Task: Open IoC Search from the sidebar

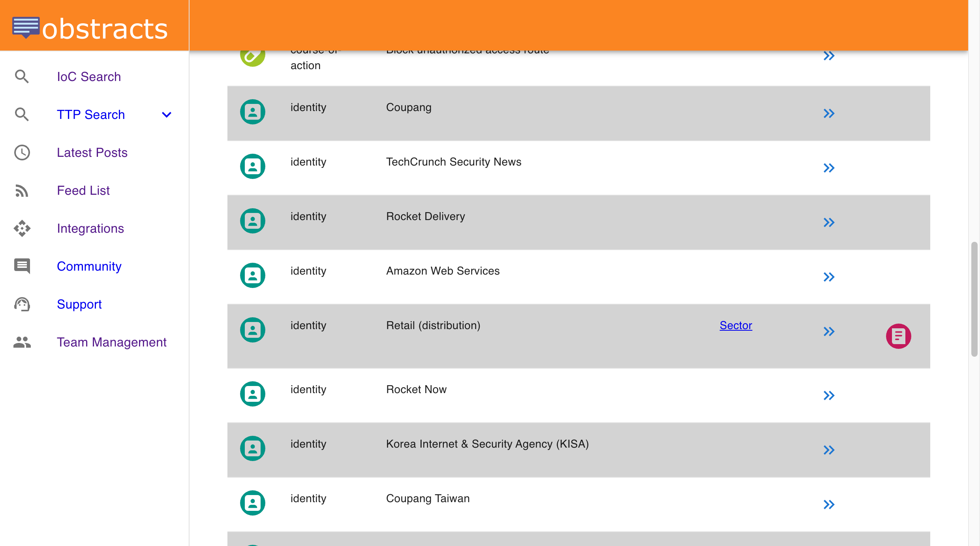Action: [x=89, y=77]
